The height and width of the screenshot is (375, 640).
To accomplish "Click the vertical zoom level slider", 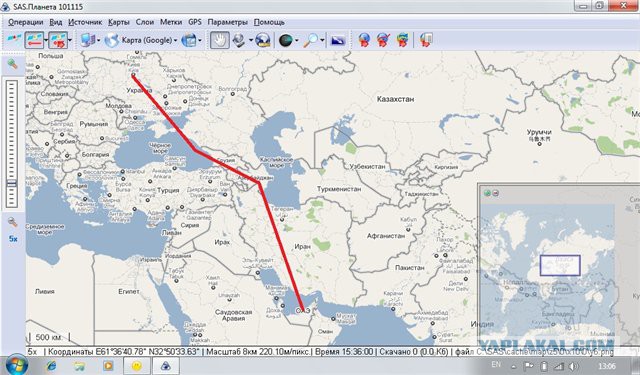I will click(12, 144).
